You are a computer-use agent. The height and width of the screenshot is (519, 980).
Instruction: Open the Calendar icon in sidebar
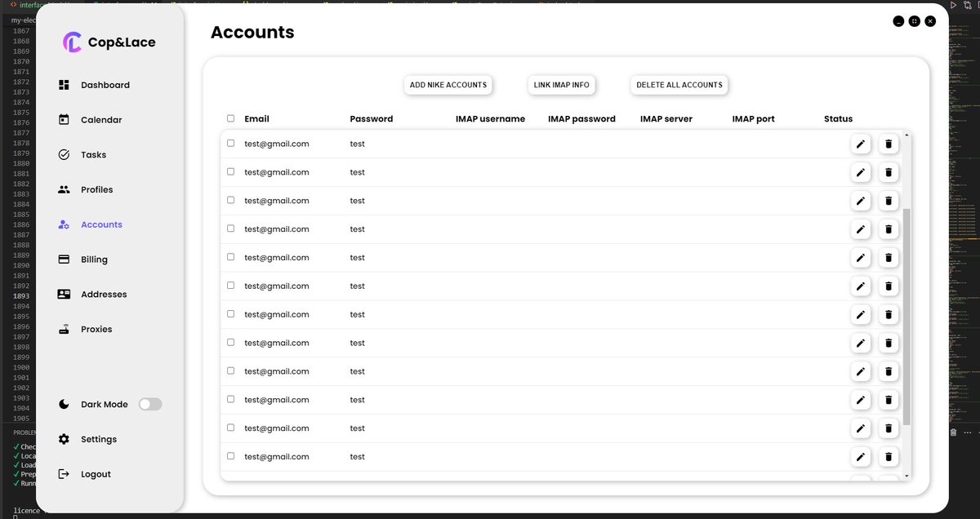click(x=64, y=120)
